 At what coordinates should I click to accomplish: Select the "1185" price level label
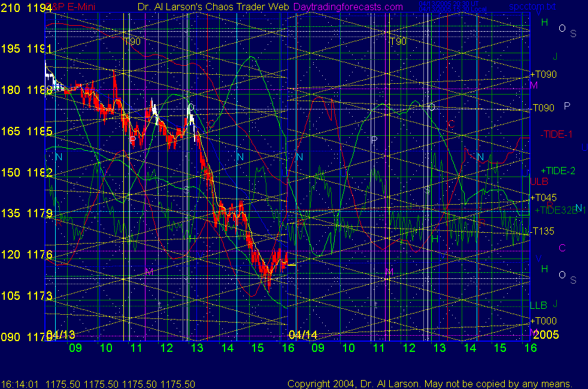point(40,131)
